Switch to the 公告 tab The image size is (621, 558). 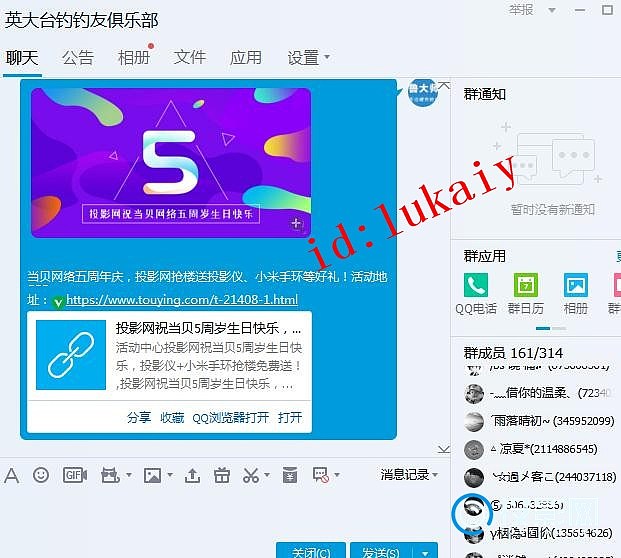pos(78,58)
